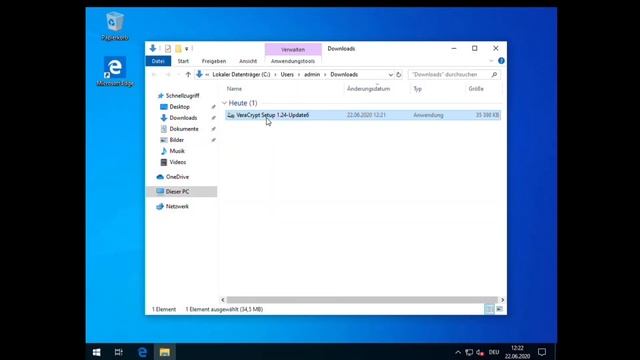The width and height of the screenshot is (640, 360).
Task: Sort by the Typ column header
Action: pyautogui.click(x=418, y=89)
